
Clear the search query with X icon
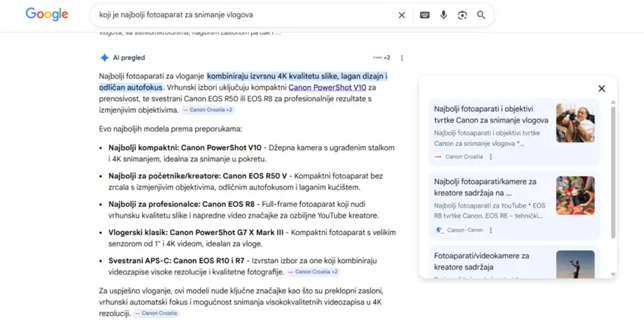coord(402,15)
